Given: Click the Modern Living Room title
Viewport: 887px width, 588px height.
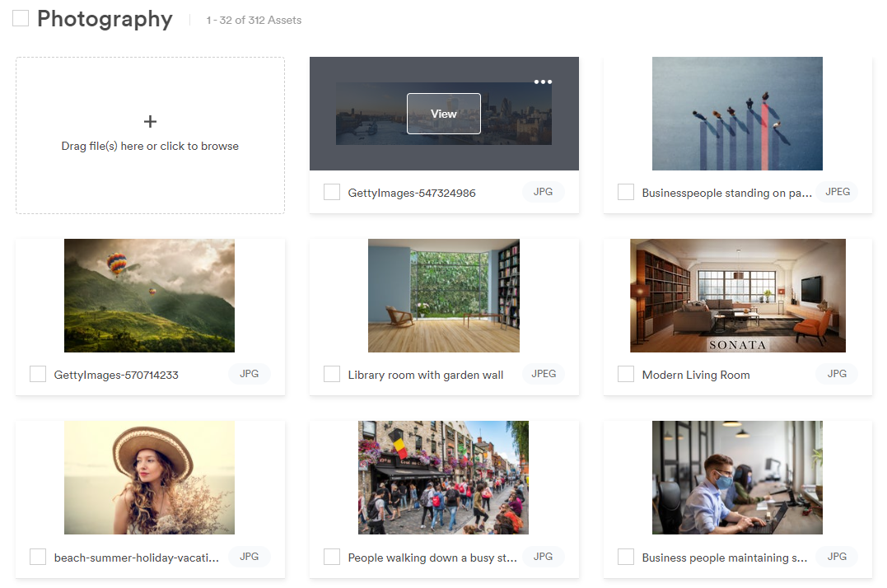Looking at the screenshot, I should point(696,375).
